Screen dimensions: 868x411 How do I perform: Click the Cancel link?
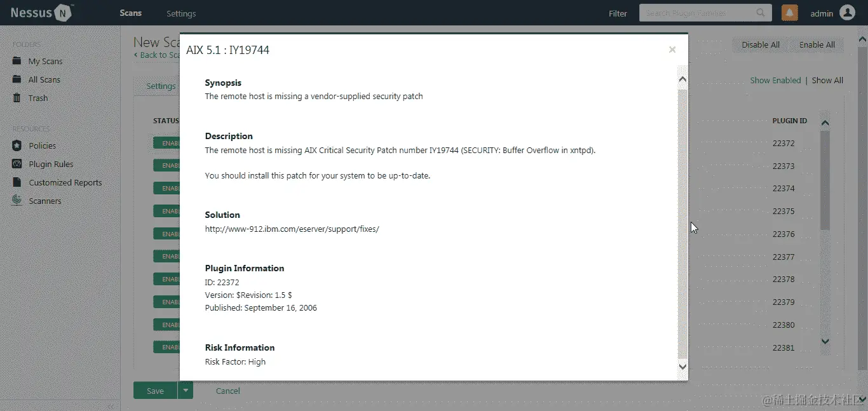tap(228, 391)
